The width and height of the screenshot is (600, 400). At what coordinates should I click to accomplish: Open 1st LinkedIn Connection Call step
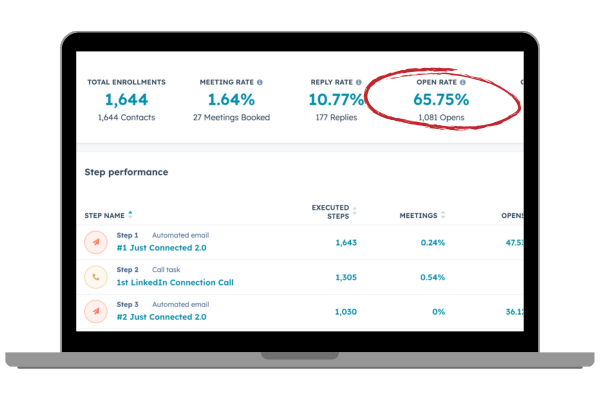[175, 282]
